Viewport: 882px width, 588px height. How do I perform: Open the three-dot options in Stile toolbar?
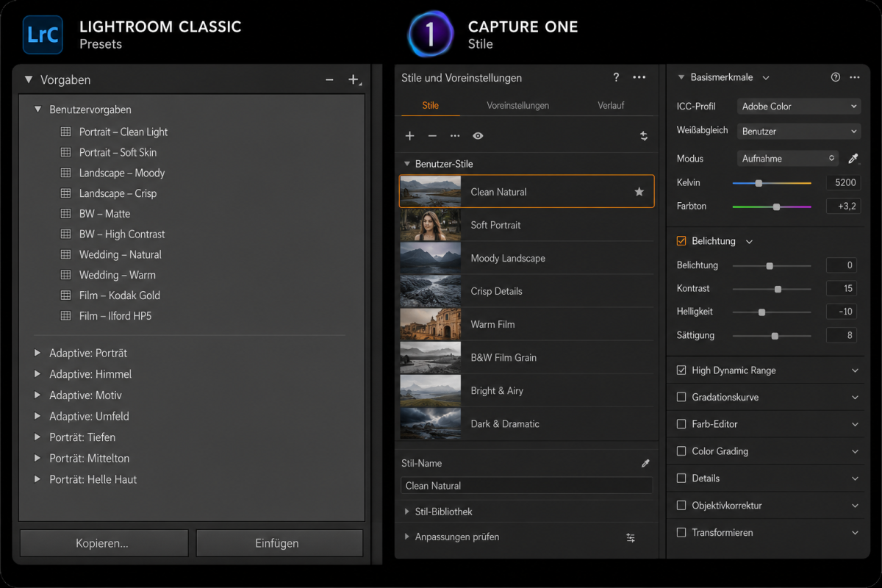(455, 136)
